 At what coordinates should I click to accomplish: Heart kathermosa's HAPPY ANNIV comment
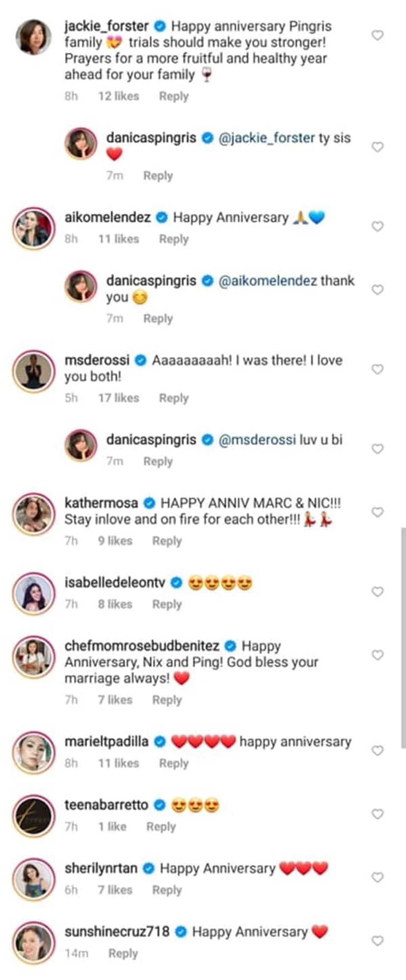click(377, 512)
